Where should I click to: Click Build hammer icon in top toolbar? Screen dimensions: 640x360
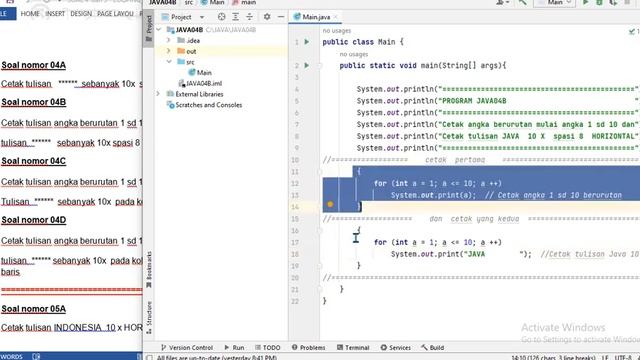[522, 2]
